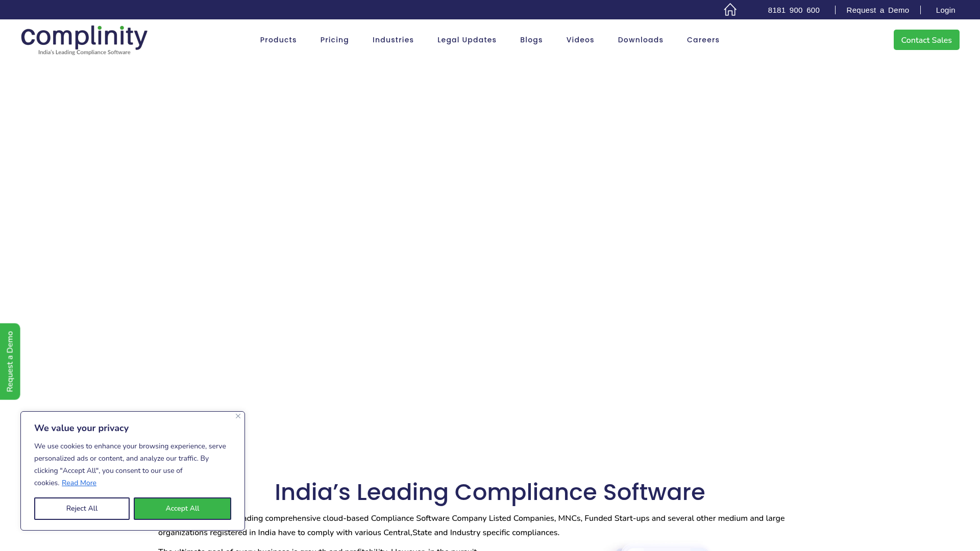View the Careers page
Viewport: 980px width, 551px height.
click(x=703, y=40)
